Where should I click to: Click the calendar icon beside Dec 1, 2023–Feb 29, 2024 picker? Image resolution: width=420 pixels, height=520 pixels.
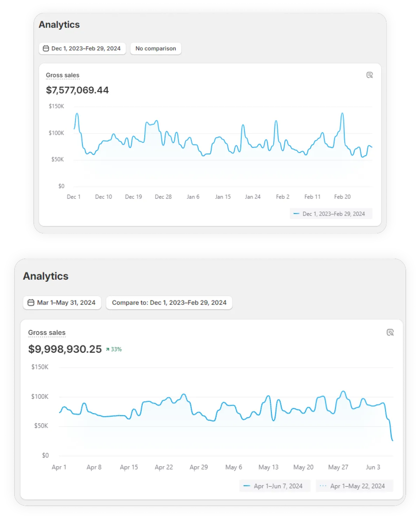(46, 48)
